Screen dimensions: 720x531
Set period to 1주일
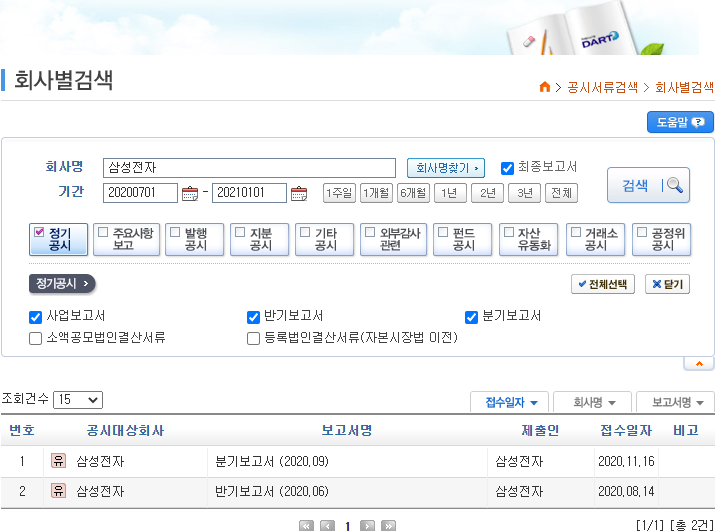(339, 193)
